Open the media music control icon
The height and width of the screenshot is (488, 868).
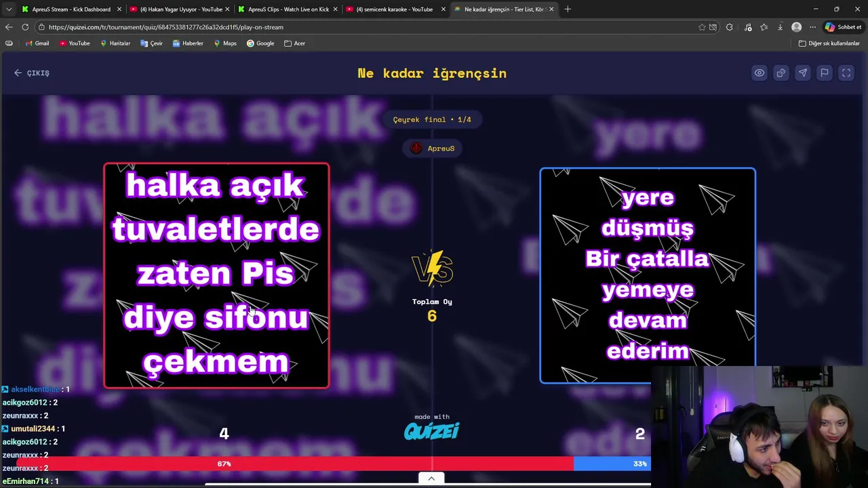pos(748,27)
